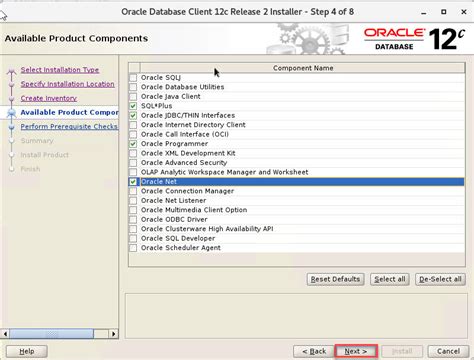
Task: Click the sidebar horizontal scrollbar thumb
Action: point(52,333)
